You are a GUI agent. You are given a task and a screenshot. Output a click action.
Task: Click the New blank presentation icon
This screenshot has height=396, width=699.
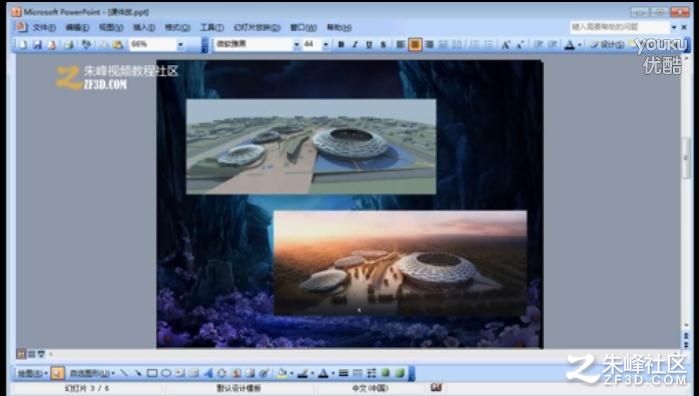(23, 45)
